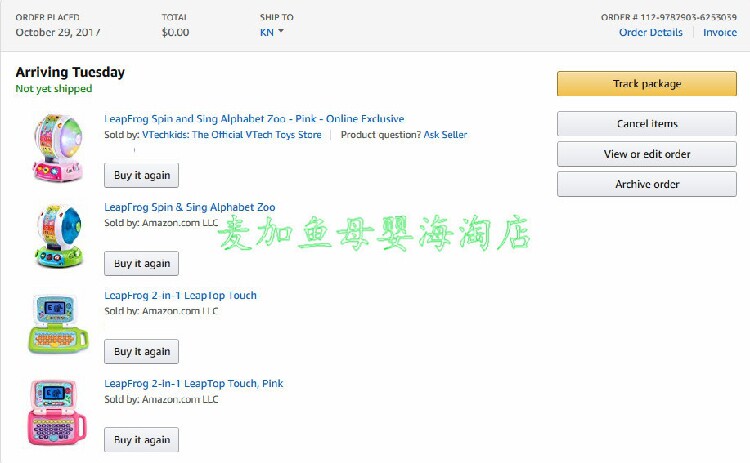Open LeapFrog Spin and Sing Alphabet Zoo Pink title
The height and width of the screenshot is (463, 750).
[x=254, y=119]
